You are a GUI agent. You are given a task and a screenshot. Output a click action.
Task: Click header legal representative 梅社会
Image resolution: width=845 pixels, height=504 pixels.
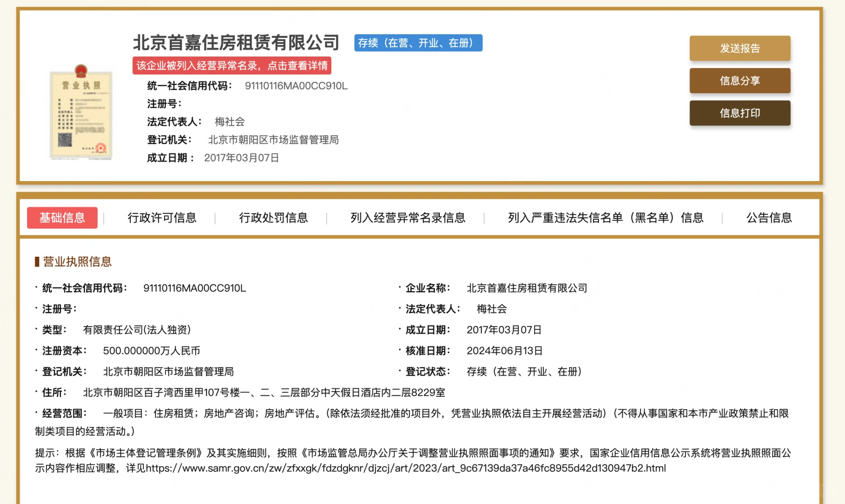(230, 122)
